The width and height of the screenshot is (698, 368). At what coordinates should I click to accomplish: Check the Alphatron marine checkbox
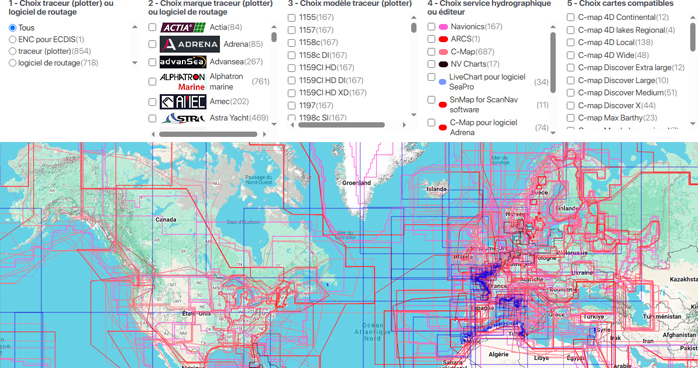pyautogui.click(x=152, y=81)
